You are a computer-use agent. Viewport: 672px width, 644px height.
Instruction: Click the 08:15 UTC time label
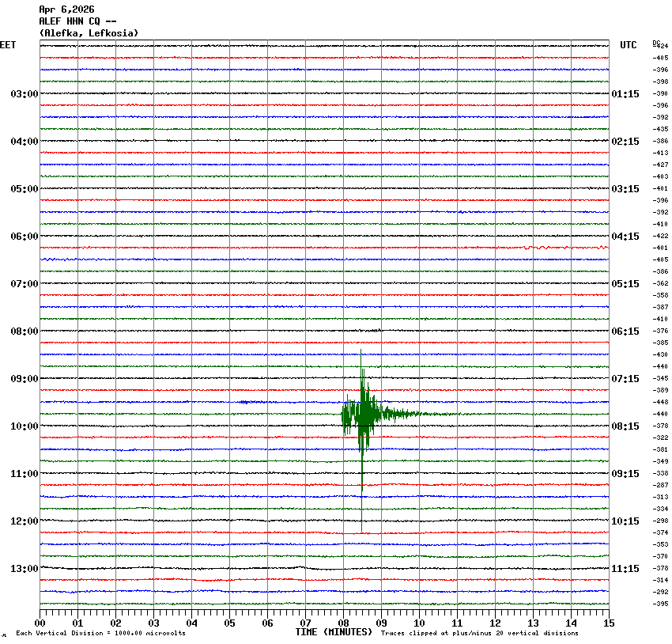(625, 426)
